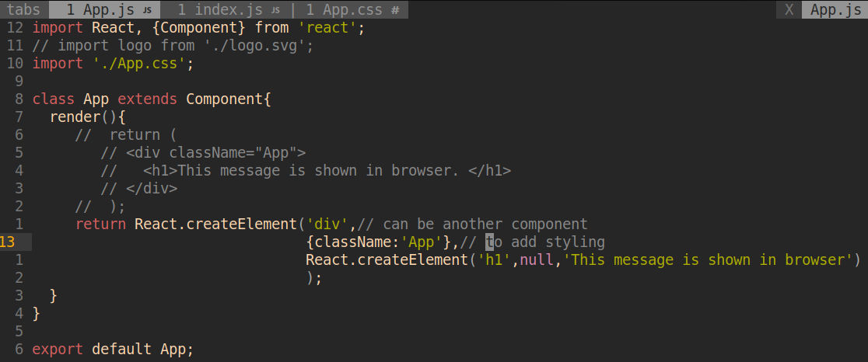
Task: Click the commented div className="App" line
Action: (203, 152)
